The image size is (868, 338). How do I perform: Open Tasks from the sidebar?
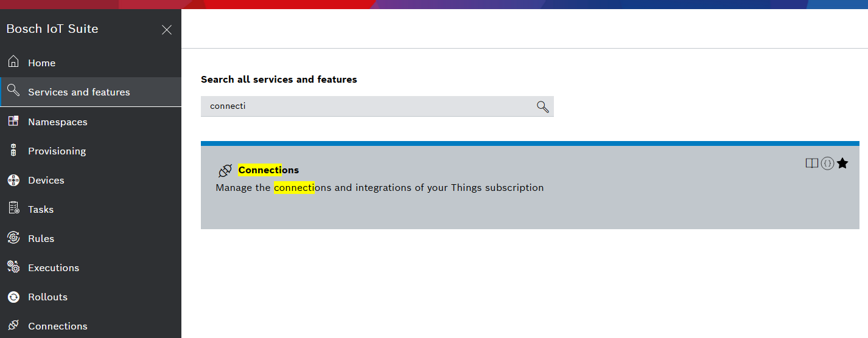pyautogui.click(x=91, y=209)
